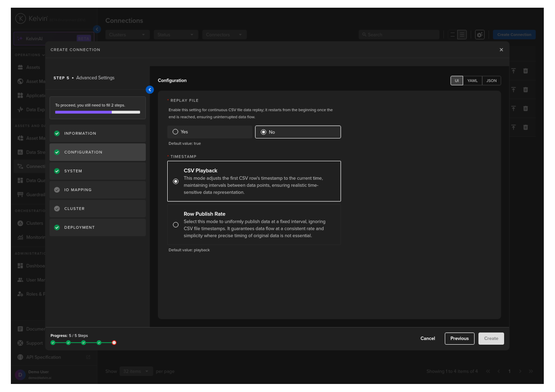The image size is (555, 392).
Task: Open the Clusters filter dropdown
Action: tap(127, 35)
